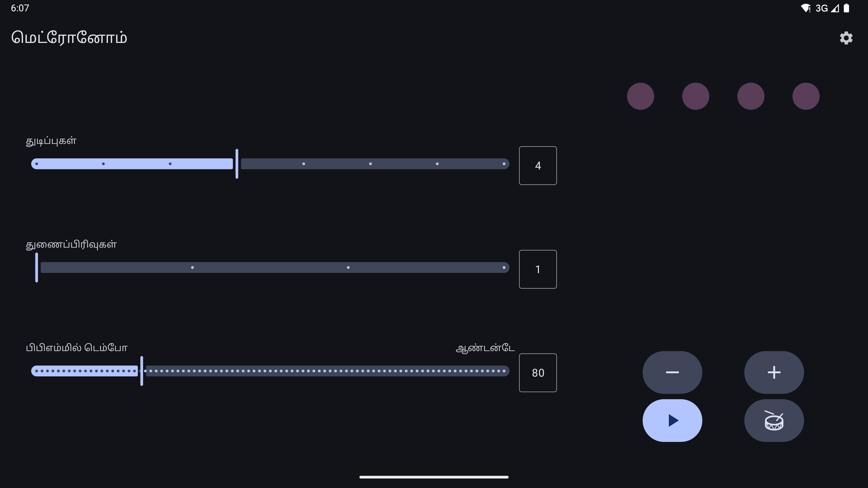Open settings with the gear icon
The width and height of the screenshot is (868, 488).
coord(846,38)
